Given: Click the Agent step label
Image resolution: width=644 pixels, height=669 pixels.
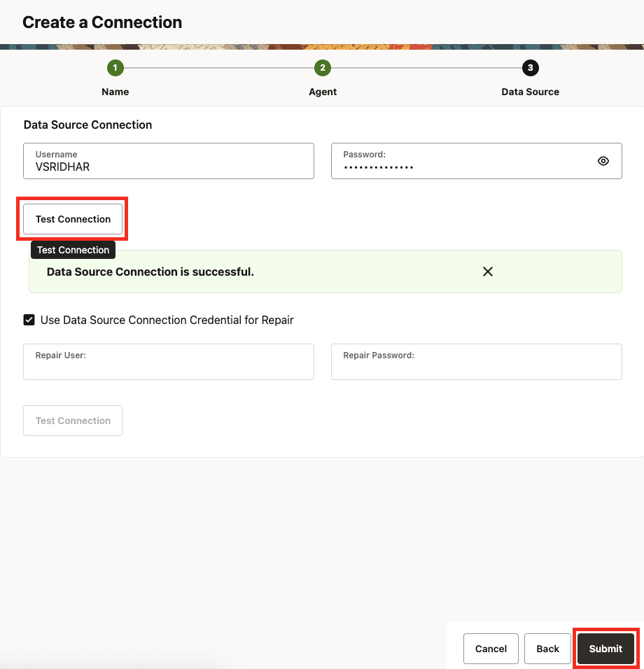Looking at the screenshot, I should pos(323,92).
